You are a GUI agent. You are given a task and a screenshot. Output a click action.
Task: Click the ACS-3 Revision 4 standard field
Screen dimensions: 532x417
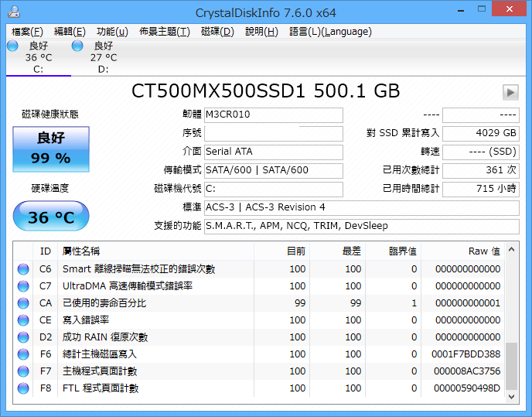click(x=362, y=208)
